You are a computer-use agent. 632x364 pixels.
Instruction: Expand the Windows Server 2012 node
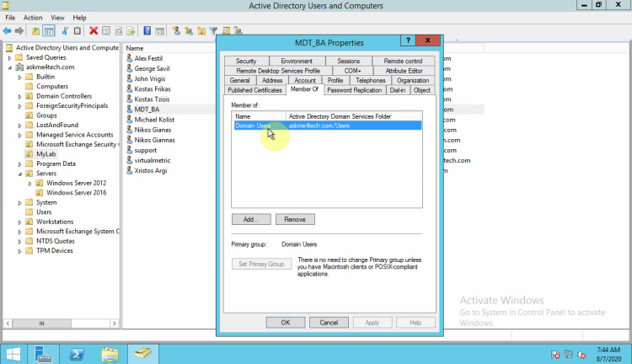[29, 183]
